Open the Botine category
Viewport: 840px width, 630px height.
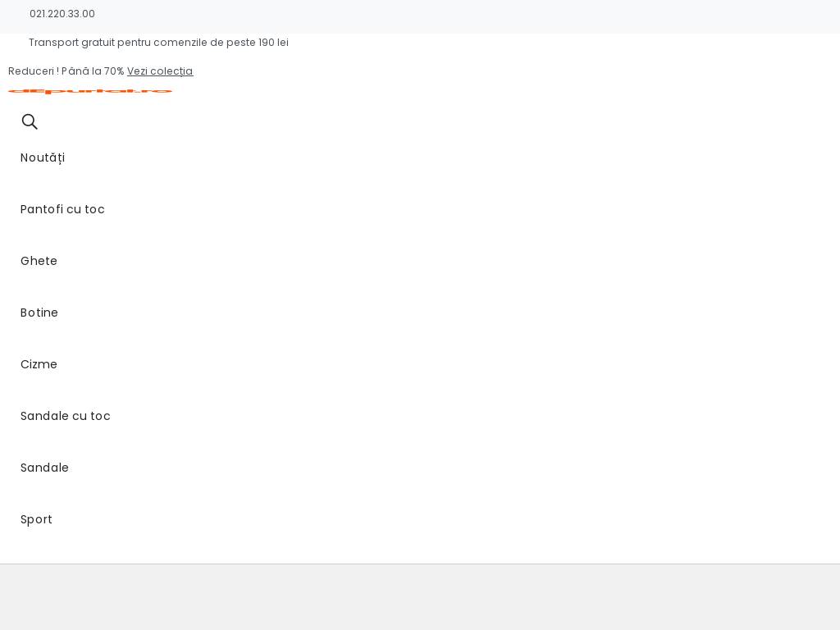click(x=39, y=313)
